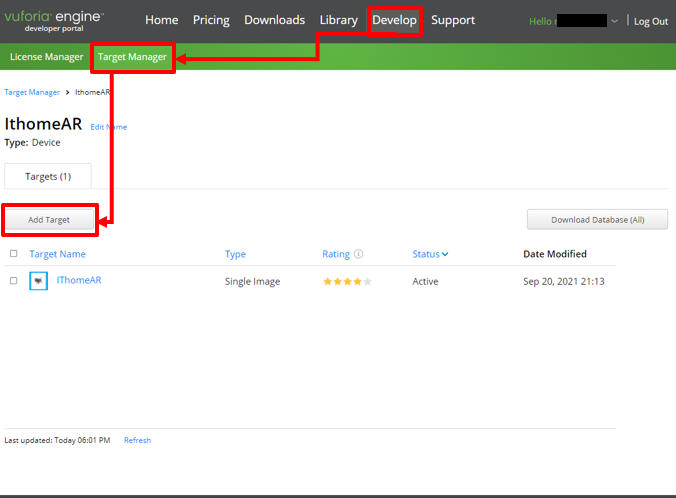Check the select-all targets checkbox
The image size is (676, 498).
point(14,254)
